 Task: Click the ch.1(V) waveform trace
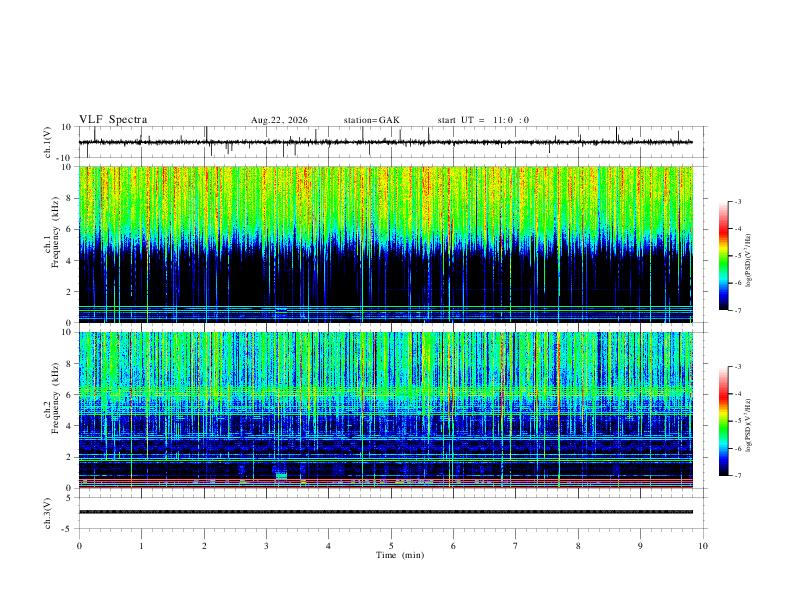click(x=385, y=142)
